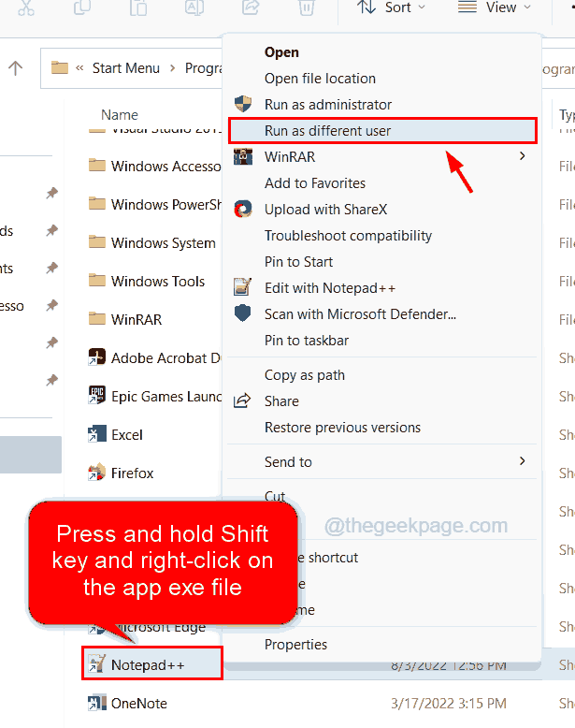Click the WinRAR icon in context menu
575x728 pixels.
(x=243, y=156)
